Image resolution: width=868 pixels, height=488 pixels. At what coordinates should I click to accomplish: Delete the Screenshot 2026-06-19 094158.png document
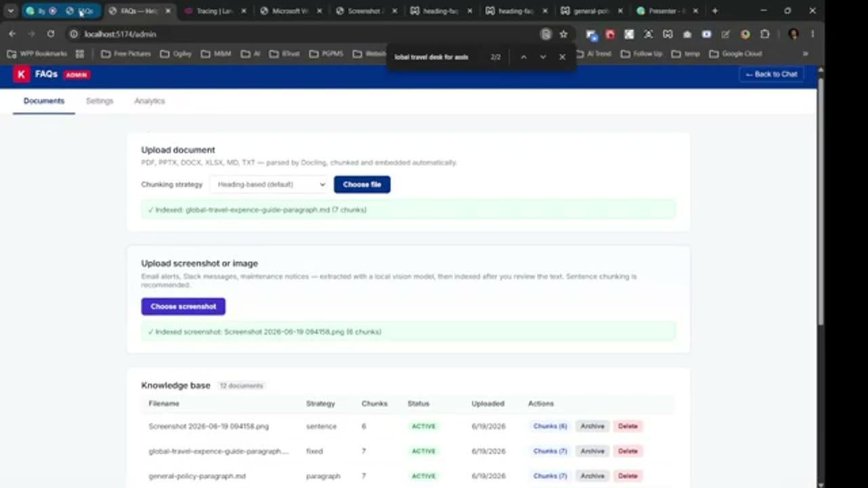(628, 426)
